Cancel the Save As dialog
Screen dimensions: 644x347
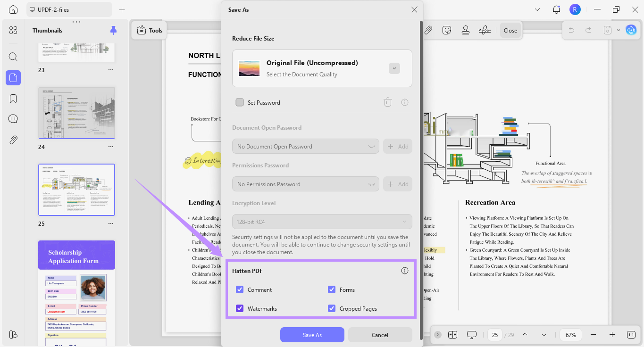click(380, 335)
